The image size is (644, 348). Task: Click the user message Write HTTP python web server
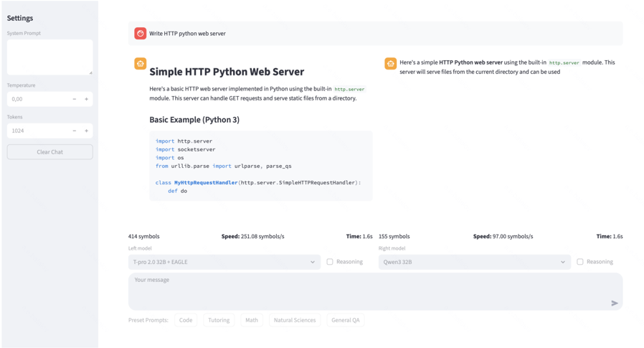click(187, 34)
